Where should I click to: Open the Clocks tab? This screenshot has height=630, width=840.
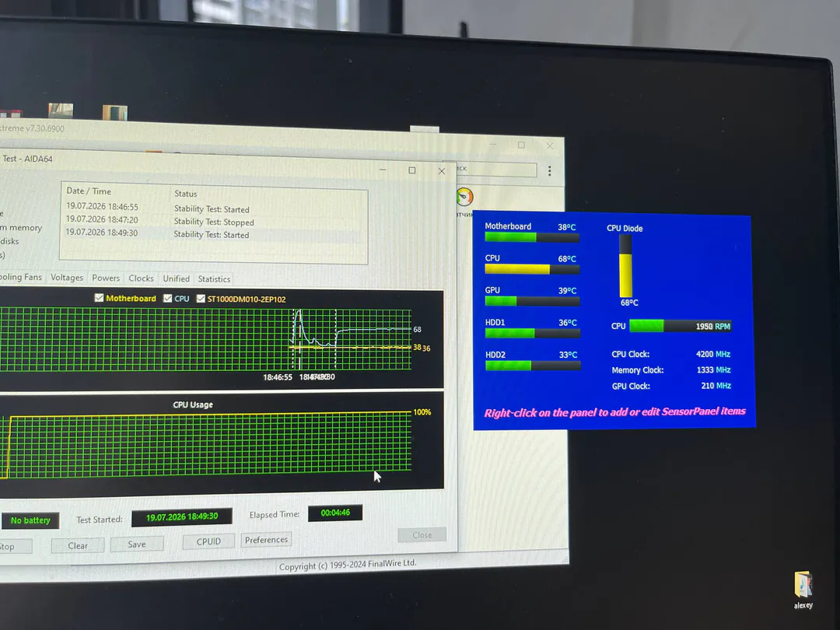141,278
